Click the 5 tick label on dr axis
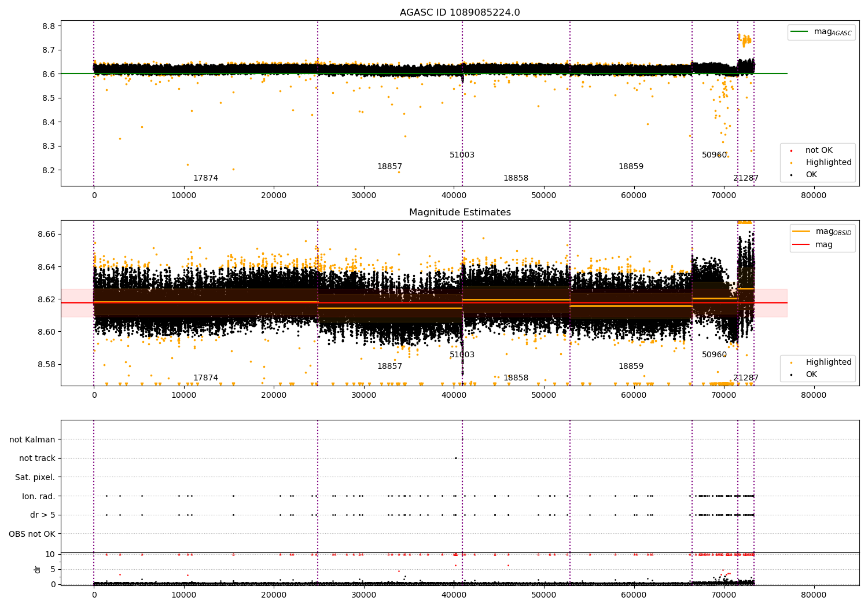Screen dimensions: 868x608 point(53,569)
